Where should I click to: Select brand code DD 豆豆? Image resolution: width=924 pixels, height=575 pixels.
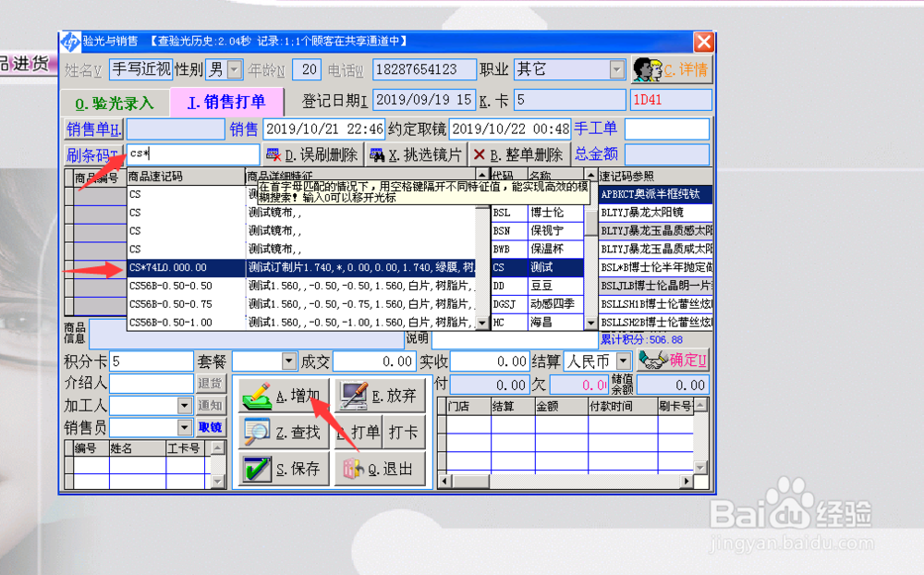click(538, 286)
